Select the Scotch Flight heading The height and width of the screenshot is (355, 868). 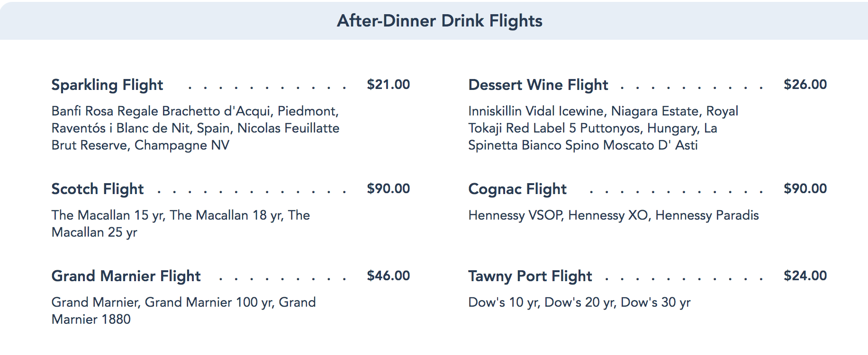97,189
